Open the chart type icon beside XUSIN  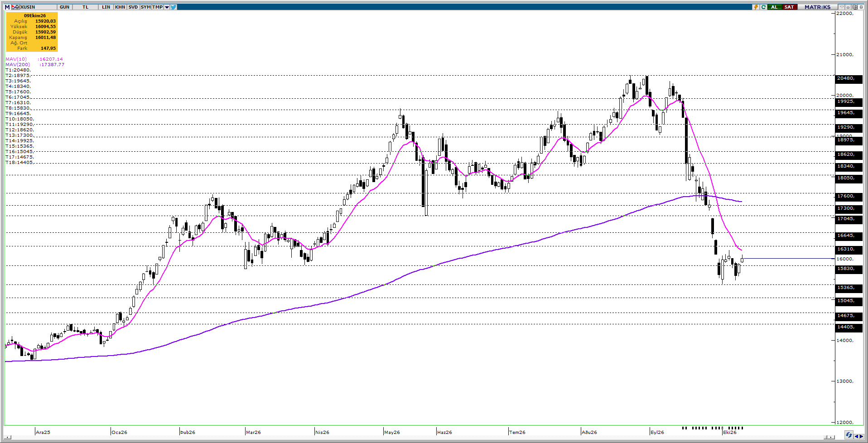point(15,7)
